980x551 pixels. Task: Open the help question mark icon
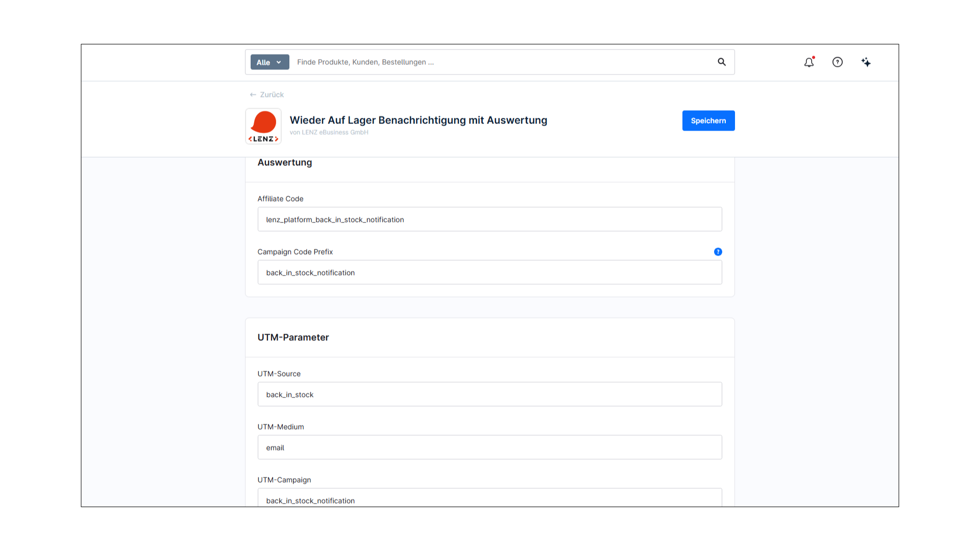click(x=838, y=62)
